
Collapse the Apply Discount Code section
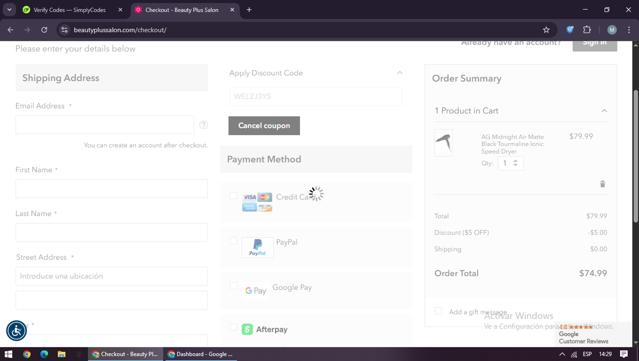point(400,73)
